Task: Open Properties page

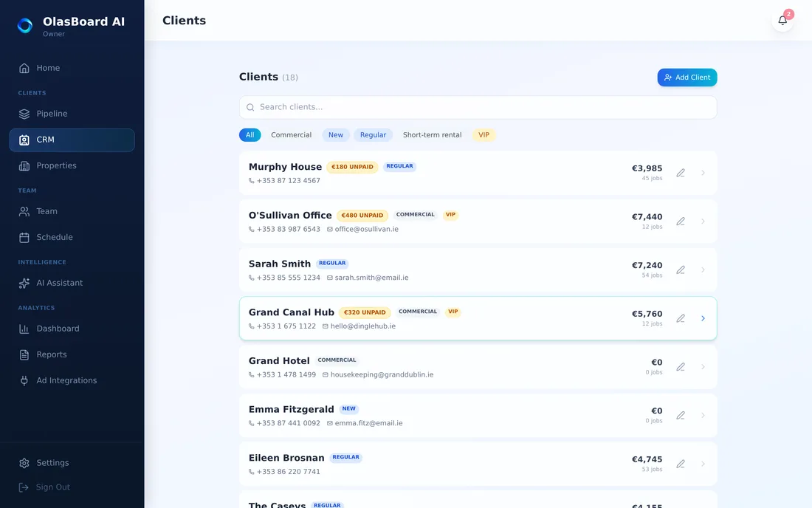Action: (x=72, y=165)
